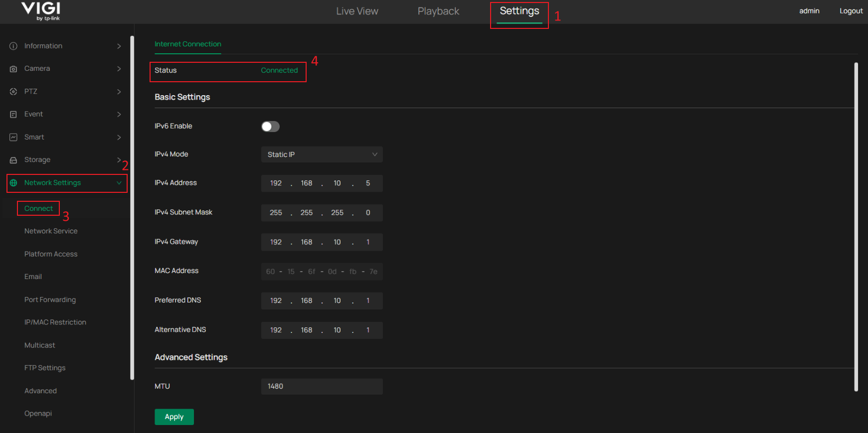
Task: Click the VIGI by tp-link logo
Action: tap(41, 11)
